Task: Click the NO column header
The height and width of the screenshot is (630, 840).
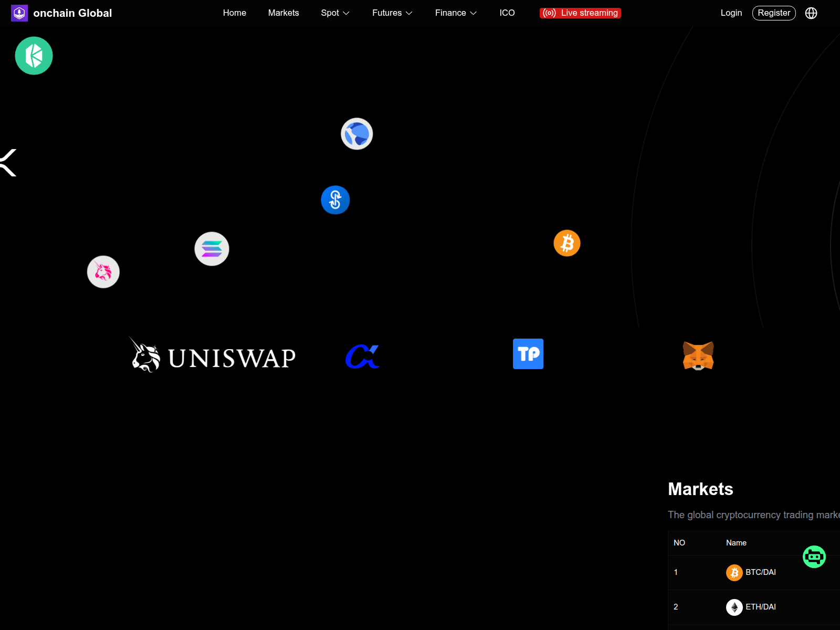Action: (679, 543)
